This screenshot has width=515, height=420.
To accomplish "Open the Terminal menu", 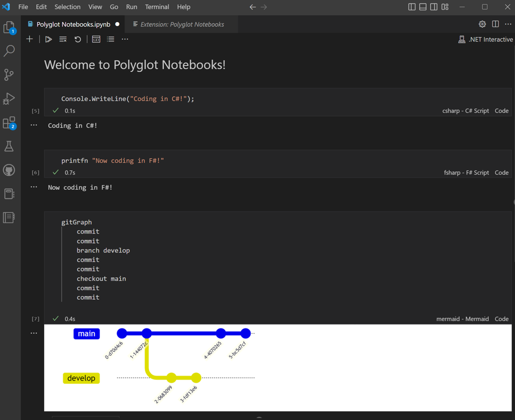I will (157, 7).
